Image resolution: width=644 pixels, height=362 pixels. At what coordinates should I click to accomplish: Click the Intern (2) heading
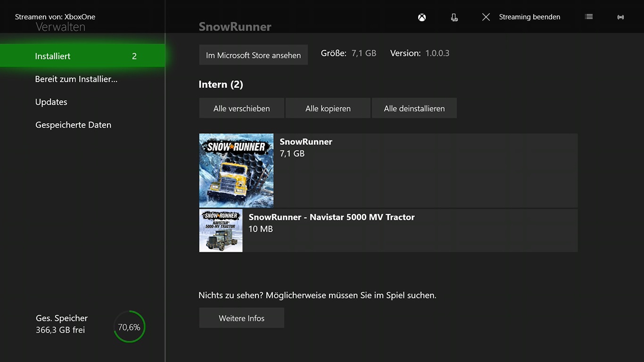[x=221, y=85]
